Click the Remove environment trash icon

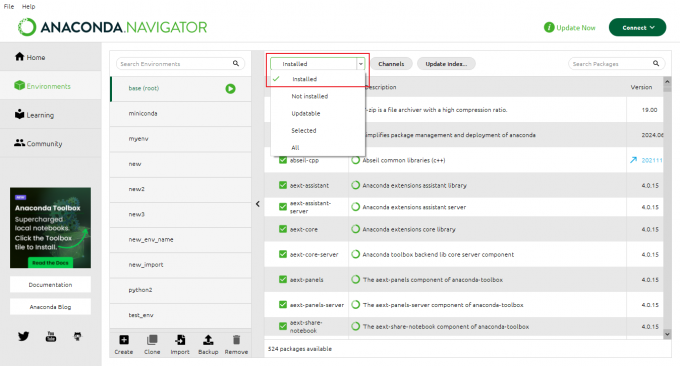click(236, 340)
